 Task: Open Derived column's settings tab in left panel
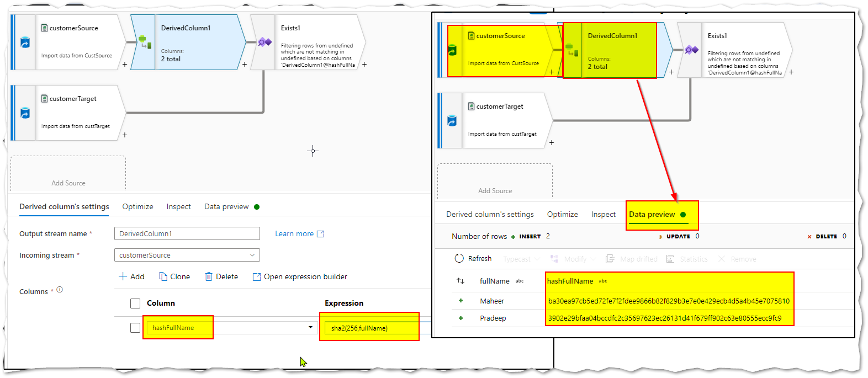click(x=64, y=207)
